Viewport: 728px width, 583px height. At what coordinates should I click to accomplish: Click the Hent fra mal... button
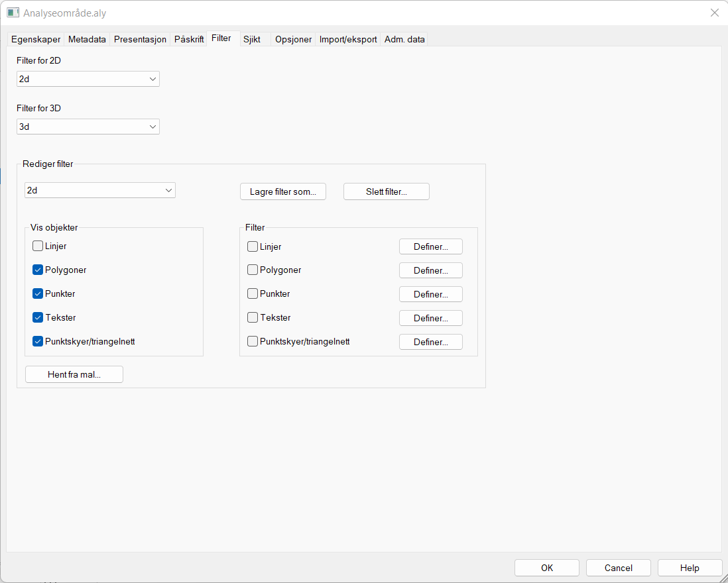click(74, 374)
